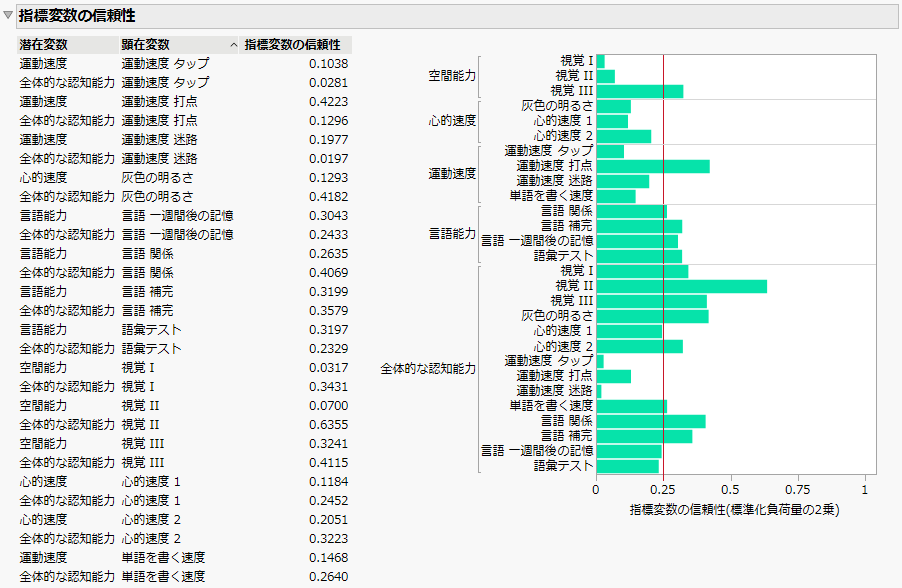The height and width of the screenshot is (588, 902).
Task: Click the value 0.3043 for 言語 一週間後の記憶
Action: coord(328,216)
